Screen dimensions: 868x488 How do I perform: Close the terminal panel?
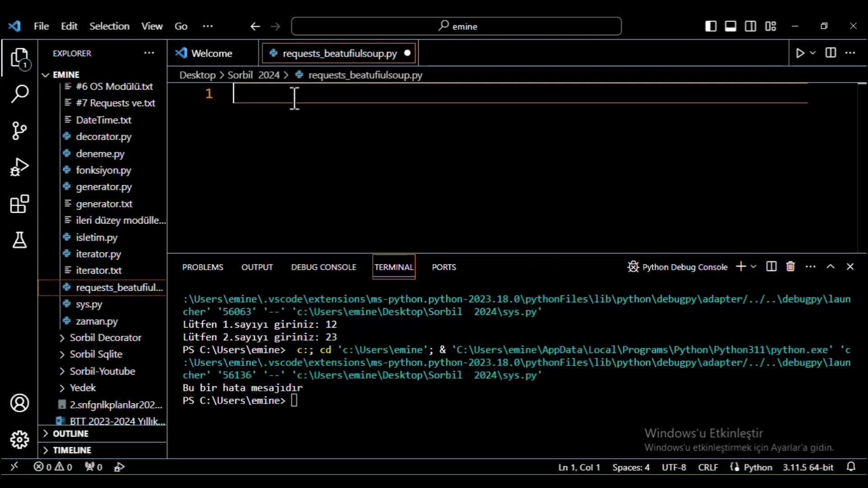pos(850,267)
